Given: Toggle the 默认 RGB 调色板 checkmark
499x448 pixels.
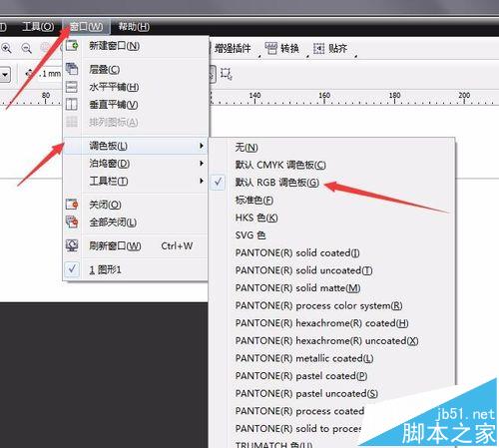Looking at the screenshot, I should pos(219,183).
